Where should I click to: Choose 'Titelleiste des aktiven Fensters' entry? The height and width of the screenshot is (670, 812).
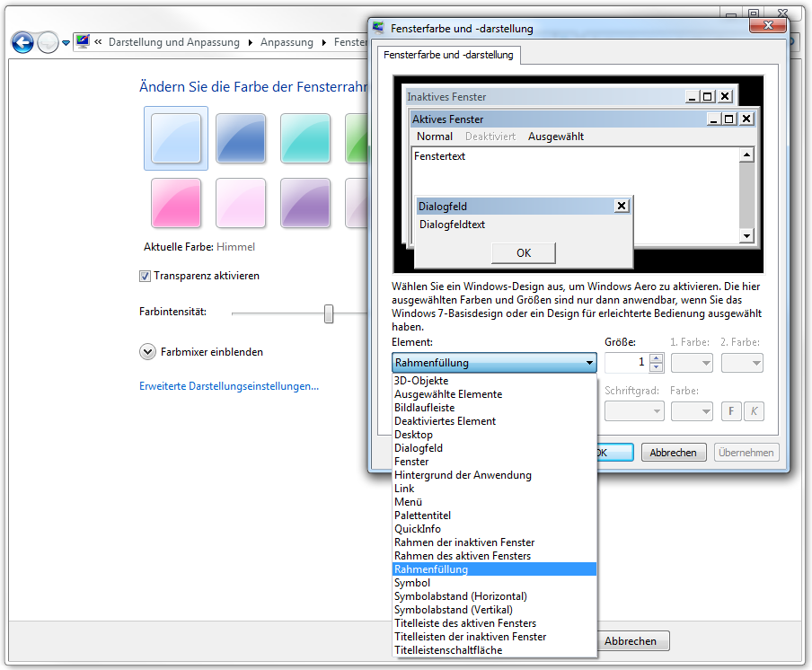(x=495, y=623)
